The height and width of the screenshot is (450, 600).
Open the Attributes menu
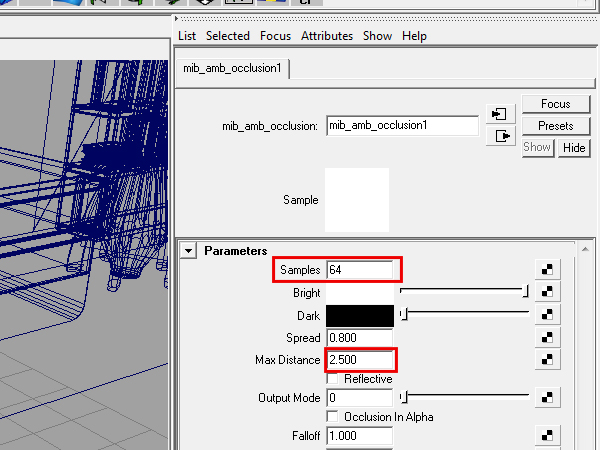pos(327,36)
